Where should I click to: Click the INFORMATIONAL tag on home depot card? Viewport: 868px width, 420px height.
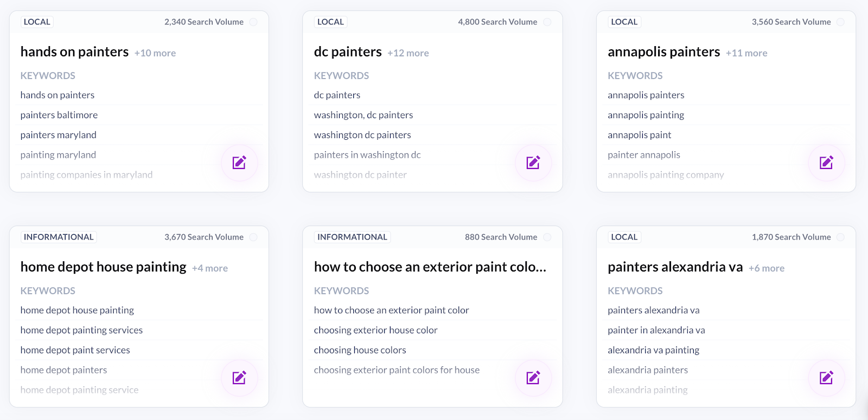click(x=59, y=237)
